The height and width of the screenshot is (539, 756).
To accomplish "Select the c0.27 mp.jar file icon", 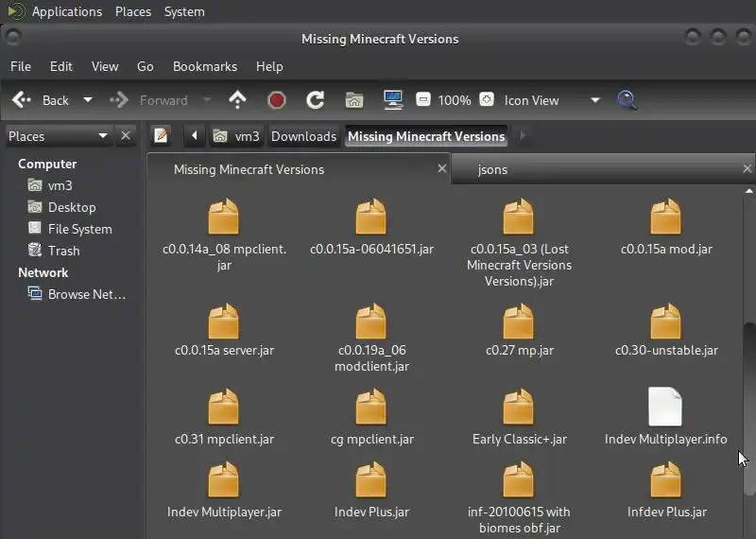I will (x=518, y=322).
